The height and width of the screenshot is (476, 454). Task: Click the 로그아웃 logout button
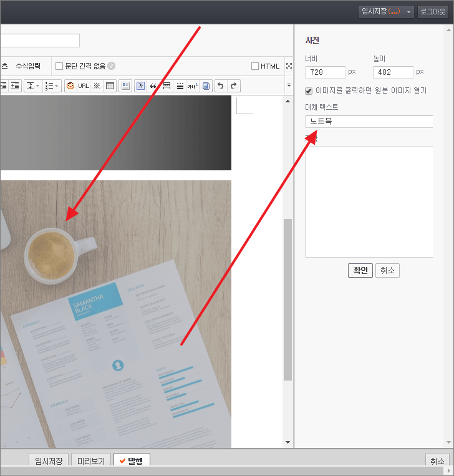(x=433, y=12)
